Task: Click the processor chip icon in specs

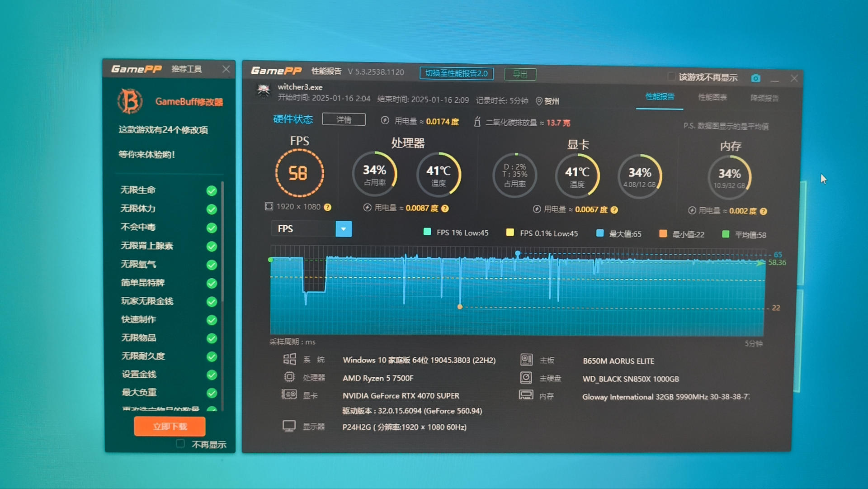Action: pos(289,377)
